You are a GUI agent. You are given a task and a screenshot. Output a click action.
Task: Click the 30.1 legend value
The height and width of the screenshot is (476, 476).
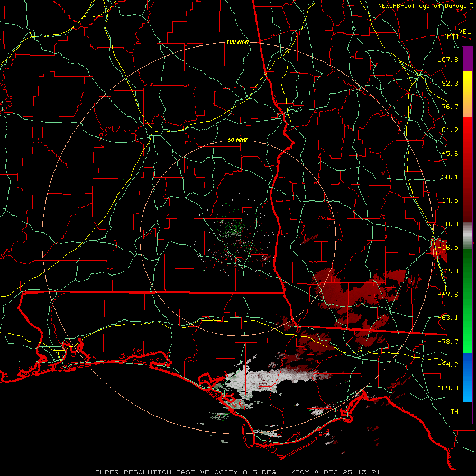coord(450,177)
